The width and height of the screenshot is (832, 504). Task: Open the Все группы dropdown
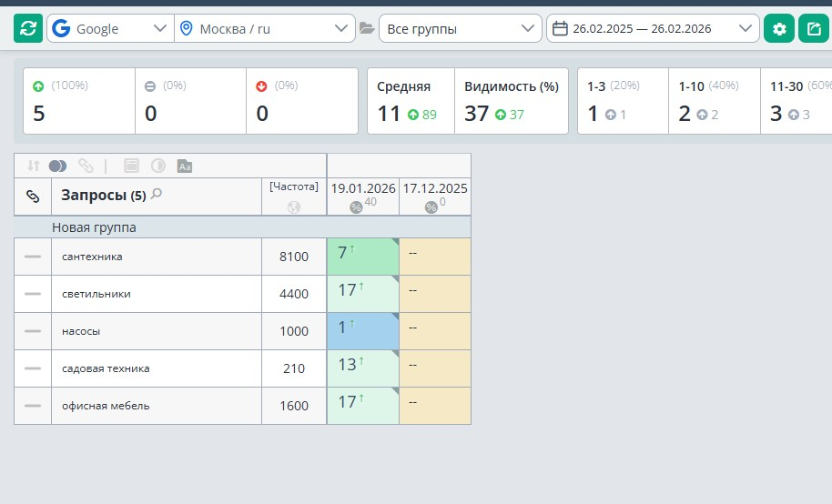pos(460,28)
